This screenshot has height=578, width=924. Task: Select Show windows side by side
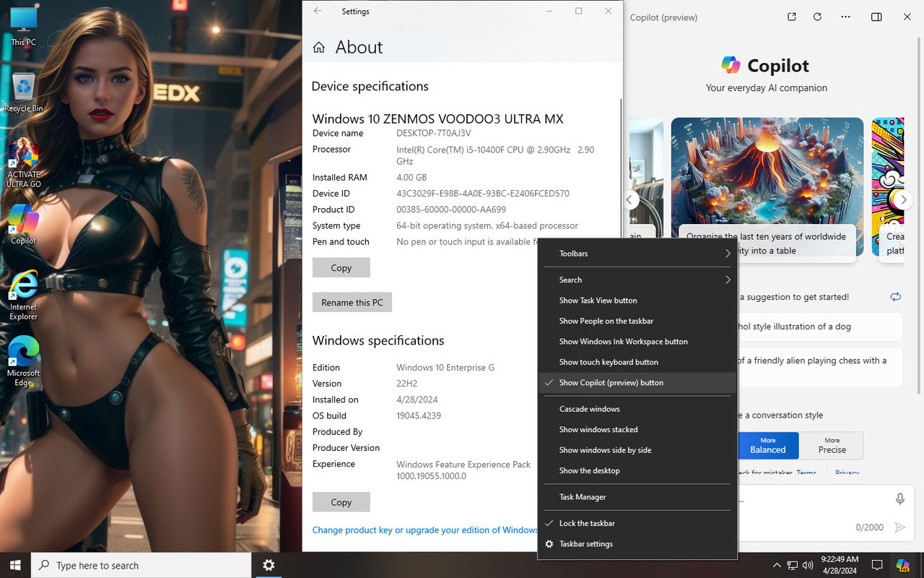(637, 450)
